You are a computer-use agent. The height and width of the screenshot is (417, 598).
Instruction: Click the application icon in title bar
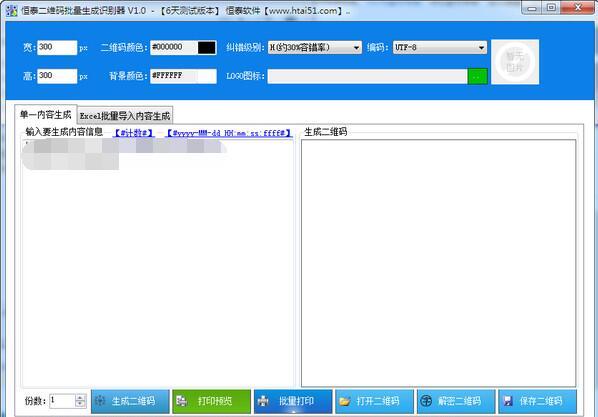(x=11, y=10)
